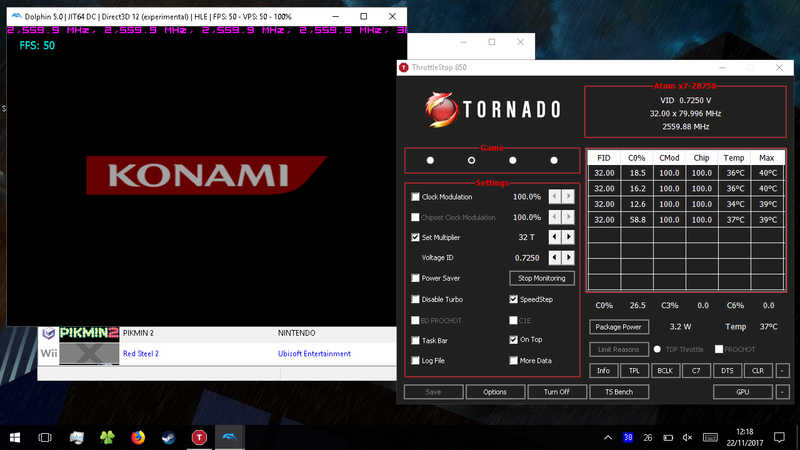Check the More Data option
The width and height of the screenshot is (800, 450).
[x=513, y=361]
